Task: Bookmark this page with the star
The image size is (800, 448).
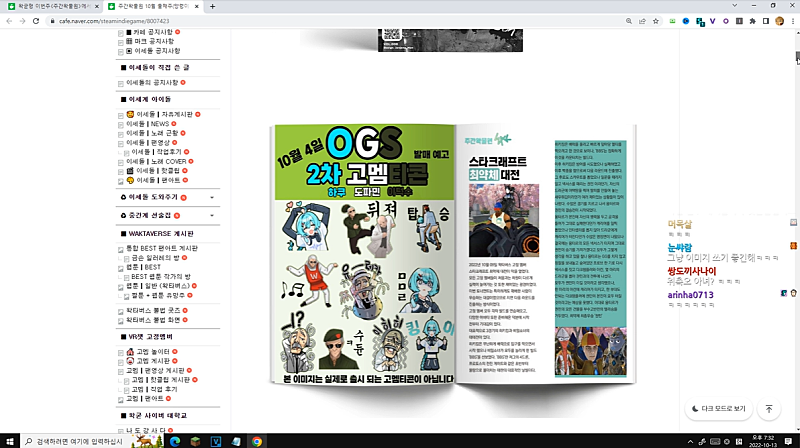Action: click(656, 21)
